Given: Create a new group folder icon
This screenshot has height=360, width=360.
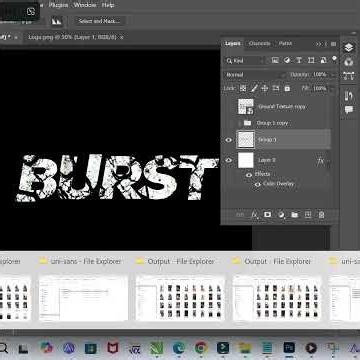Looking at the screenshot, I should (295, 215).
